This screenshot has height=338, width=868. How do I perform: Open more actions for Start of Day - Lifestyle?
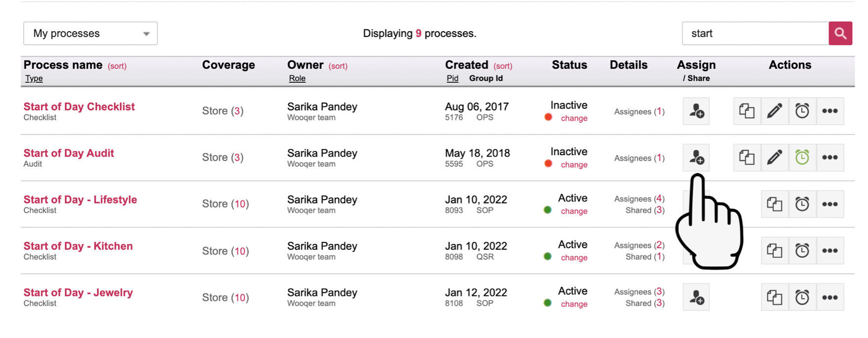point(830,204)
